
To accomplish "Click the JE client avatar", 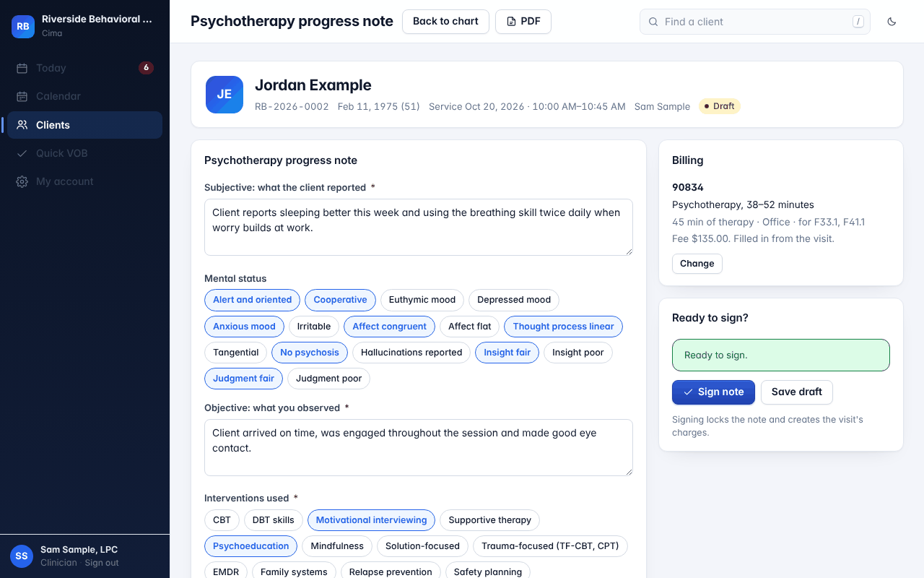I will pos(225,95).
